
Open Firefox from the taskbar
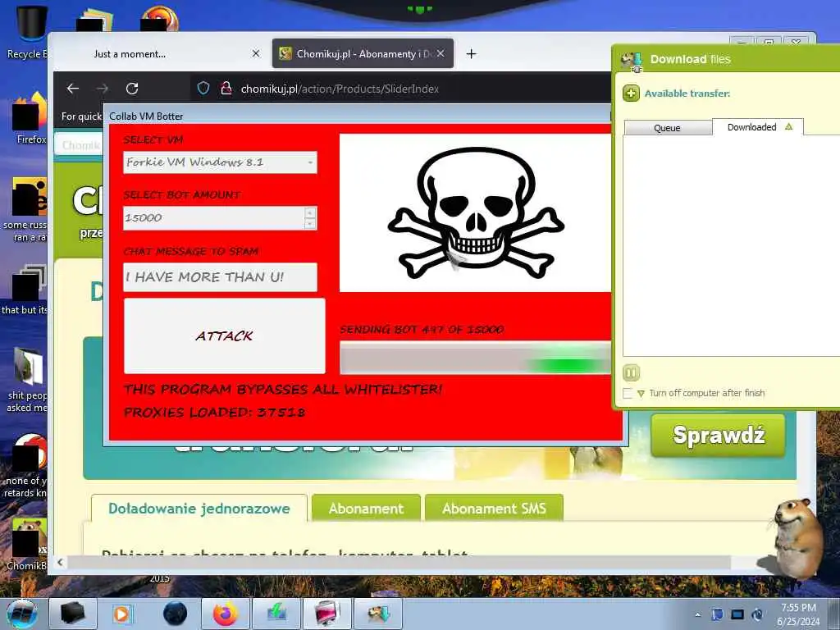(x=226, y=614)
